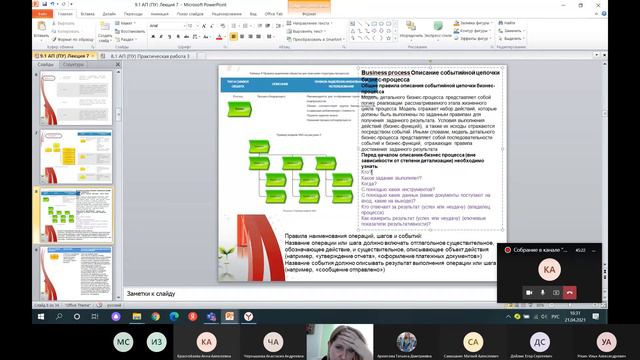Switch to the Transitions (Переходы) ribbon tab
This screenshot has height=360, width=640.
(133, 14)
